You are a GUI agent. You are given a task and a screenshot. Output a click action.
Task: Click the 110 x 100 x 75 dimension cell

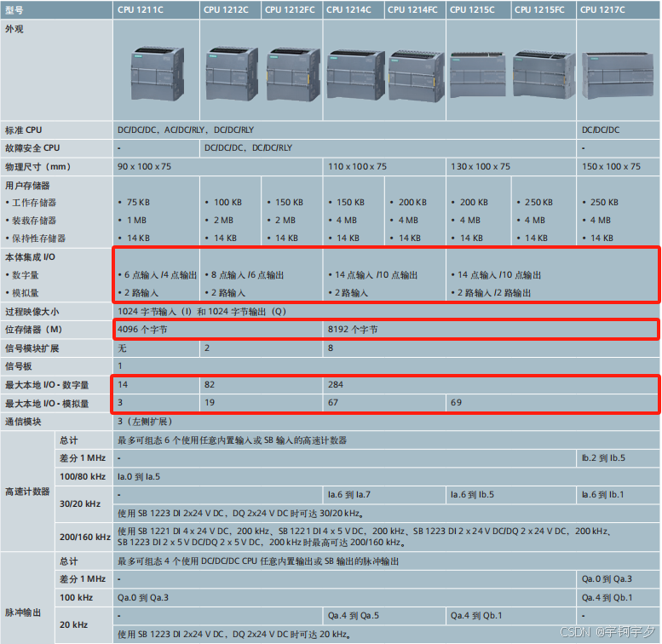pyautogui.click(x=384, y=167)
